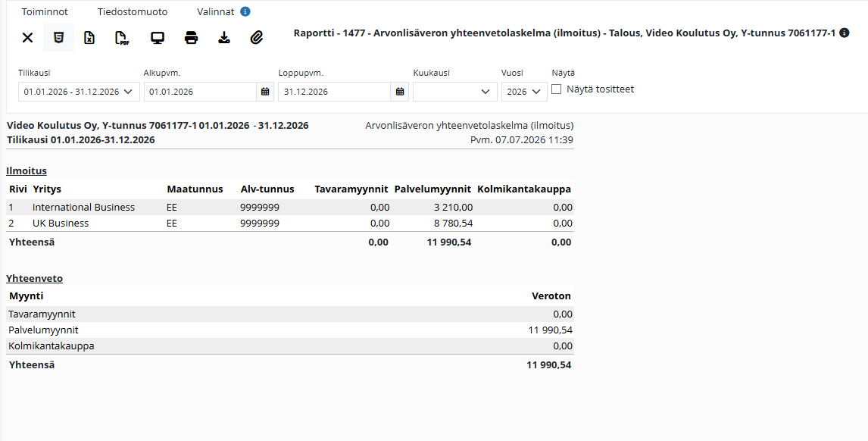Click the paperclip attachment icon
The width and height of the screenshot is (868, 441).
(x=256, y=38)
